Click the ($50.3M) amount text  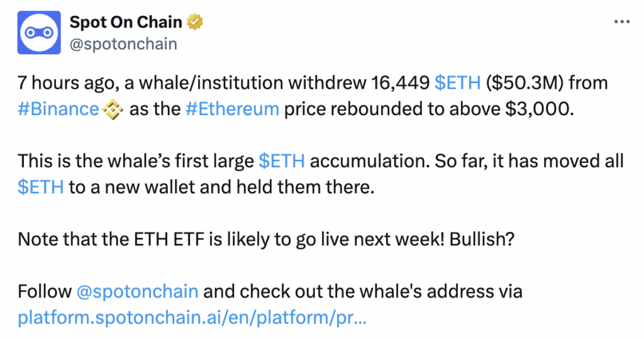point(525,82)
